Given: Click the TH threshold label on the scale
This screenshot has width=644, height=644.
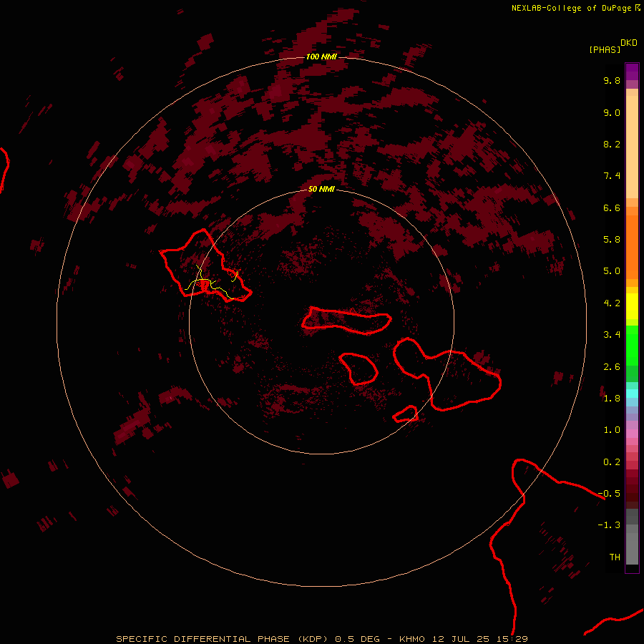Looking at the screenshot, I should 615,557.
